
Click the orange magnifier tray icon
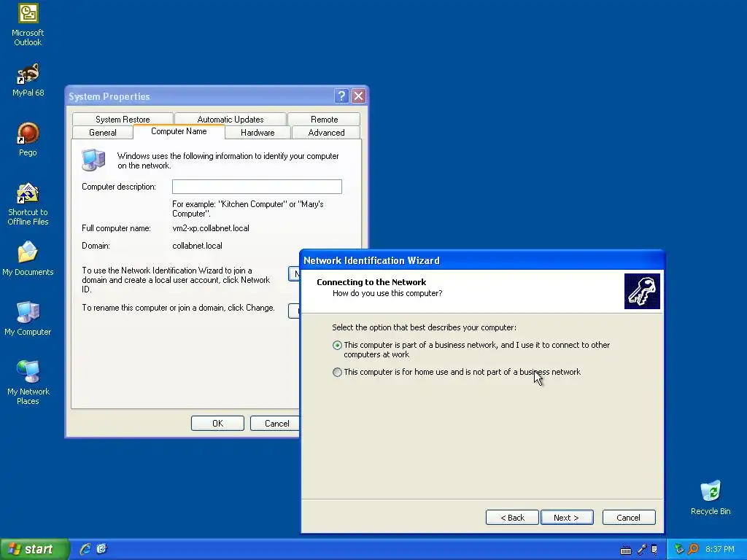[693, 549]
